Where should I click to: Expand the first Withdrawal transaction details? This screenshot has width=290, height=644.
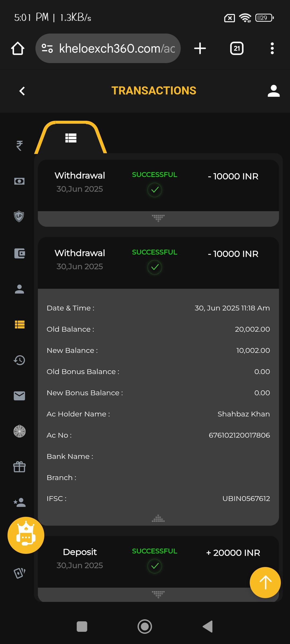pyautogui.click(x=158, y=218)
